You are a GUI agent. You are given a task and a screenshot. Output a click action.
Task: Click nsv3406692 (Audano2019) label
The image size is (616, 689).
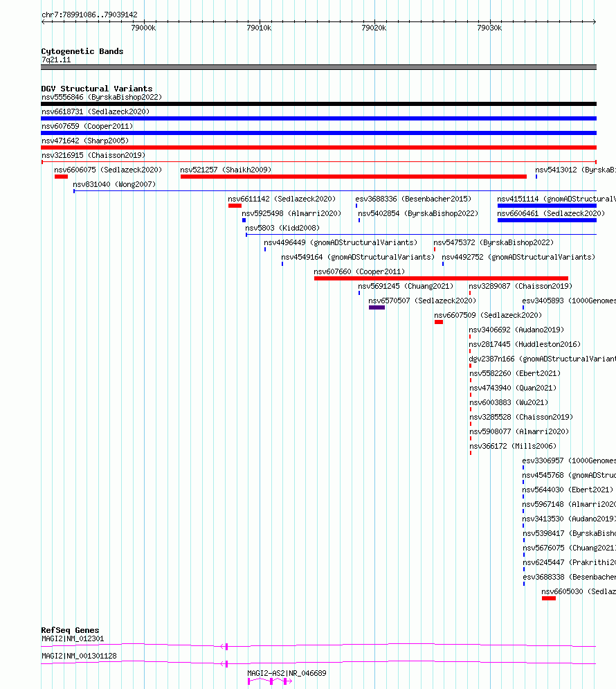click(x=516, y=330)
